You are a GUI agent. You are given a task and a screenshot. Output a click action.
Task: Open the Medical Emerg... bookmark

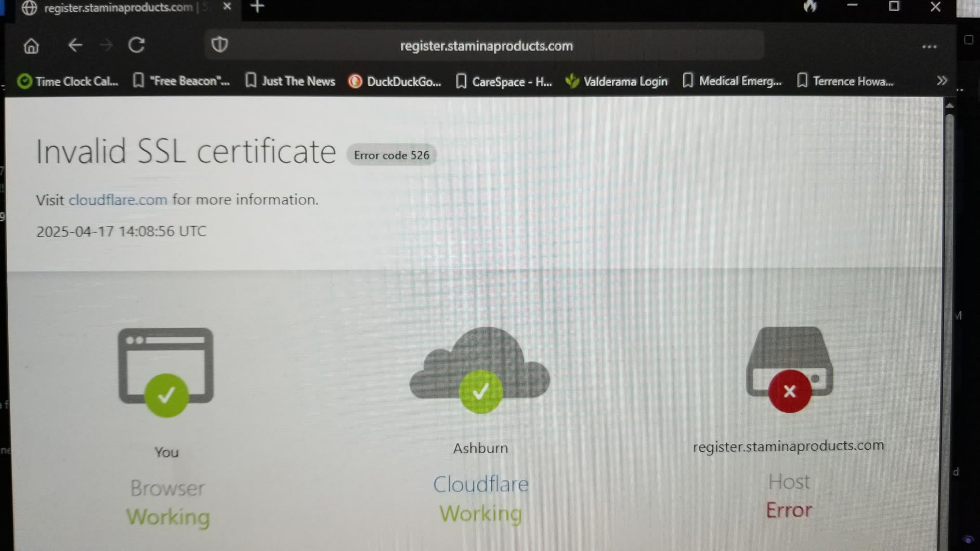[x=732, y=81]
